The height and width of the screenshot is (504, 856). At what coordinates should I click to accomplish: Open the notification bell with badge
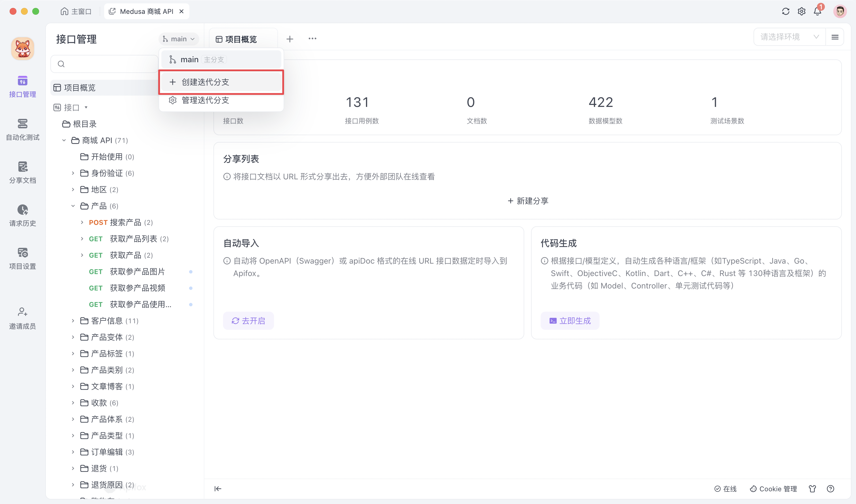817,11
